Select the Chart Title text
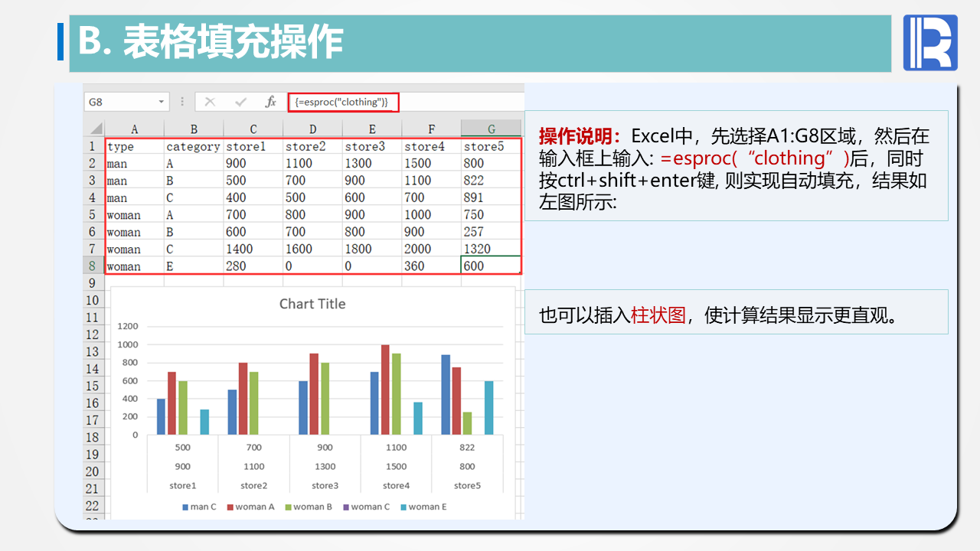This screenshot has height=551, width=980. coord(312,304)
